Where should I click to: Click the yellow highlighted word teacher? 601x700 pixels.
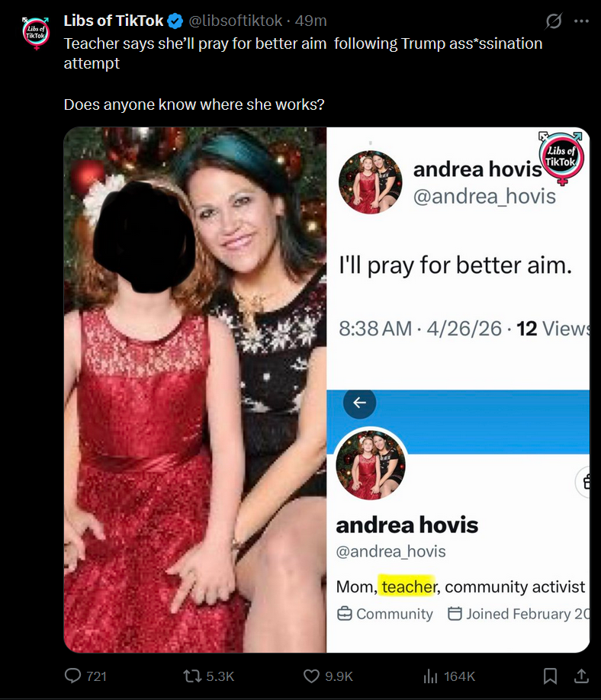click(x=409, y=586)
